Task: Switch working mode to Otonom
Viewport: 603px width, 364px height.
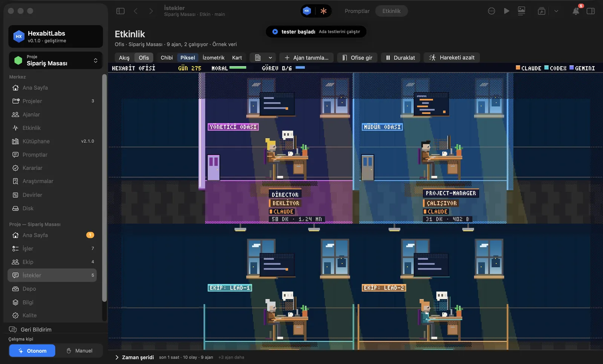Action: click(x=32, y=350)
